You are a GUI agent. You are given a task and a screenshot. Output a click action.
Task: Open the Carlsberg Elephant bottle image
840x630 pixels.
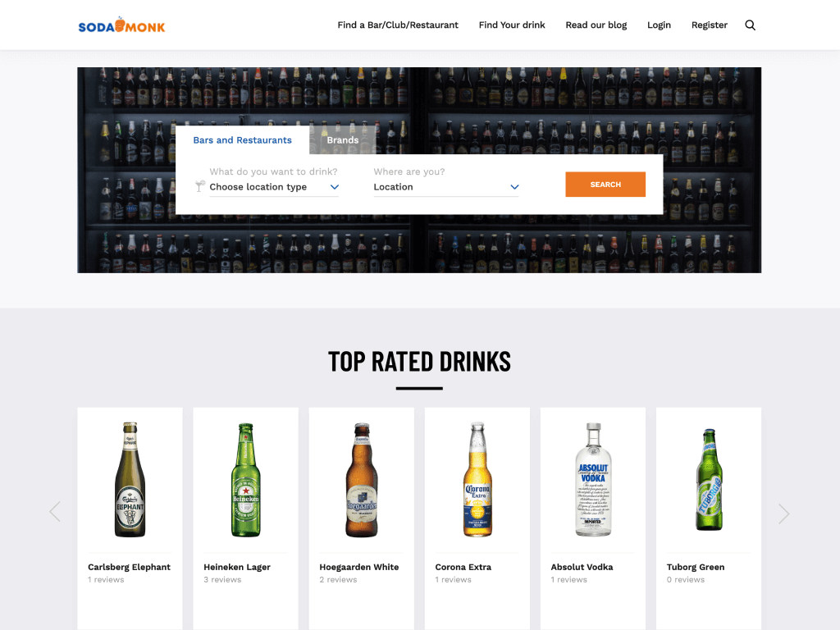[x=130, y=479]
